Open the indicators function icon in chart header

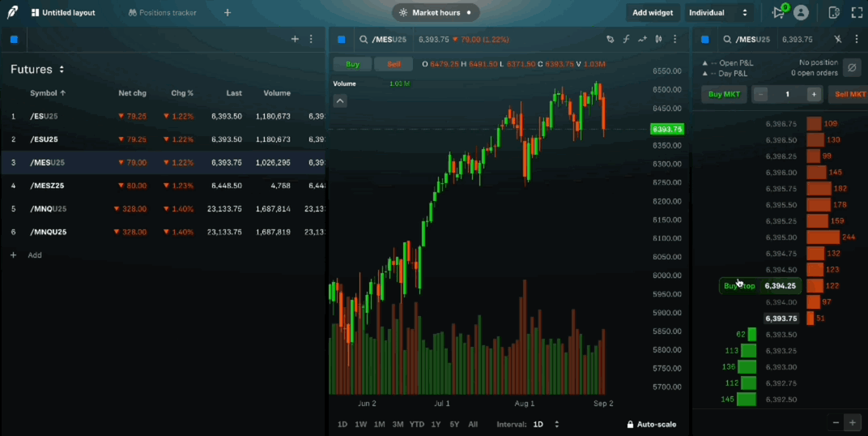click(626, 40)
